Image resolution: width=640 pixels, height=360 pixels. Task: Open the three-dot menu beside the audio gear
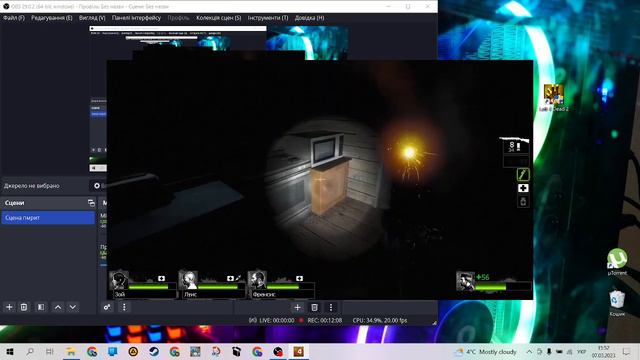pyautogui.click(x=124, y=307)
